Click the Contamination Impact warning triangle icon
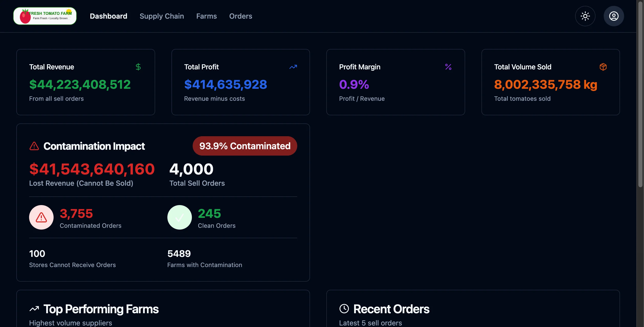Viewport: 644px width, 327px height. point(34,146)
